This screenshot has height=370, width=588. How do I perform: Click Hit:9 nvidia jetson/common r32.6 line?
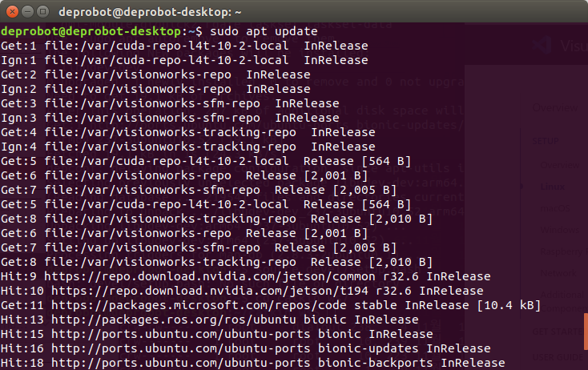tap(246, 276)
